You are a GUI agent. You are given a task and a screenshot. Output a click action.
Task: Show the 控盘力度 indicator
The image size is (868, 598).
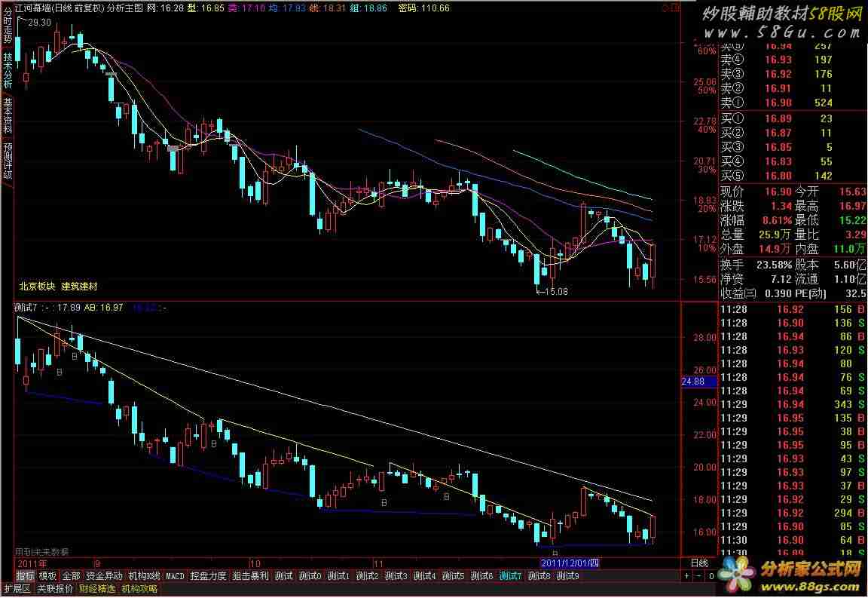tap(208, 576)
